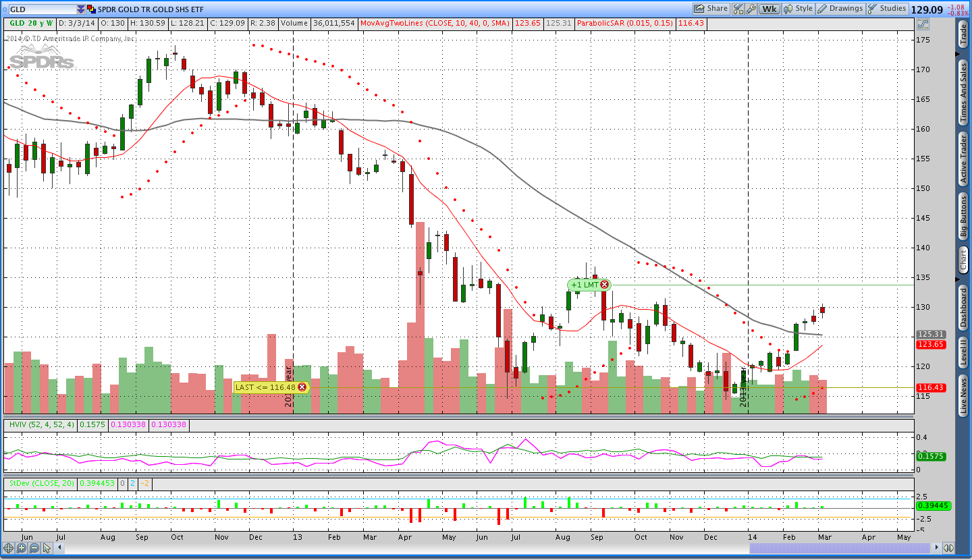The height and width of the screenshot is (560, 972).
Task: Click the O: 130 open value cell
Action: [x=113, y=23]
